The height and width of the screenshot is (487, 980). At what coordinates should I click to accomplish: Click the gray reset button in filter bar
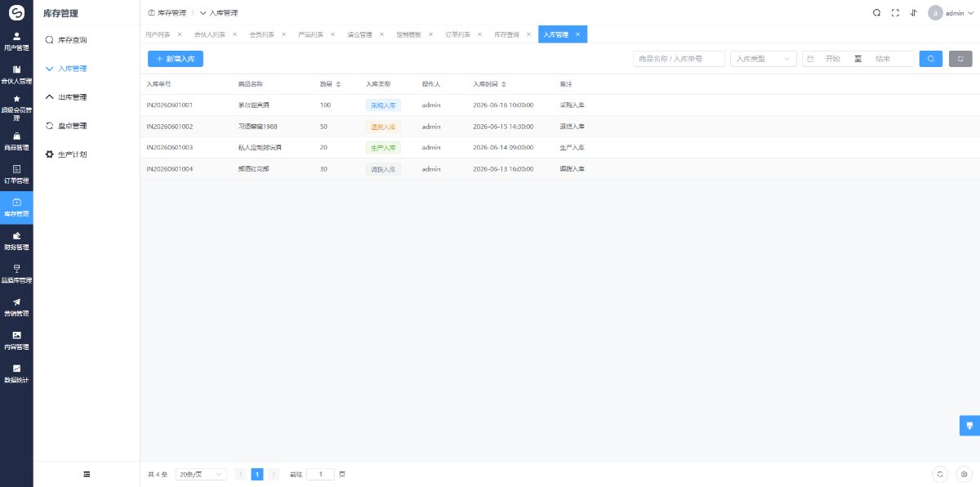(960, 59)
